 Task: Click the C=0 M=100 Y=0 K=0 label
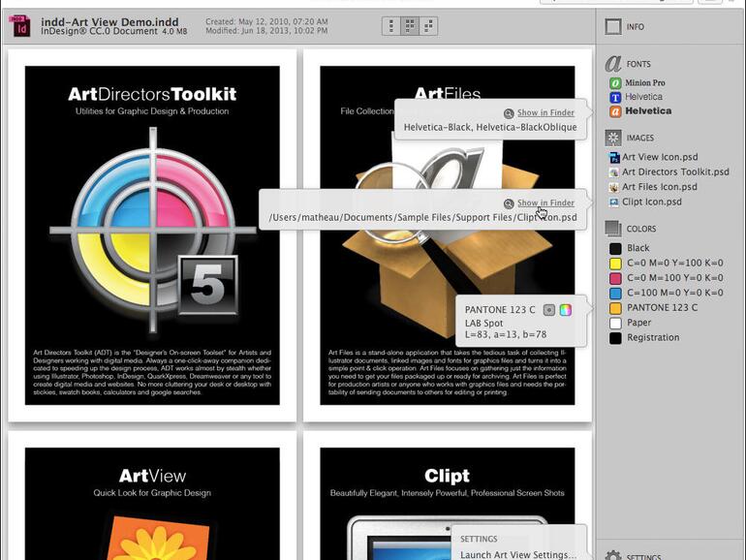[675, 277]
